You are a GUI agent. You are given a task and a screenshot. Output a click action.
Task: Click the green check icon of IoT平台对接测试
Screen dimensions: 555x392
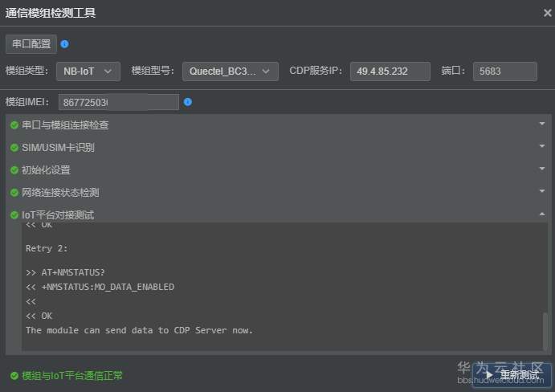tap(14, 215)
